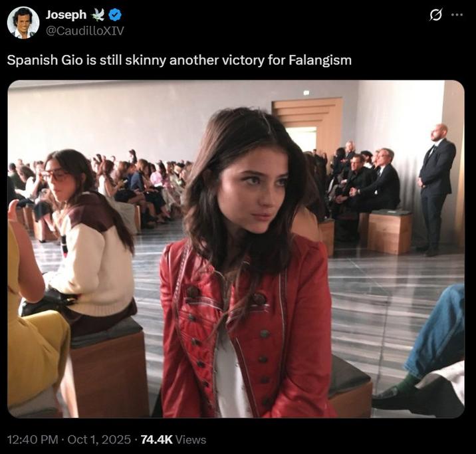Click the 74.4K view count number
Viewport: 476px width, 454px height.
coord(157,439)
